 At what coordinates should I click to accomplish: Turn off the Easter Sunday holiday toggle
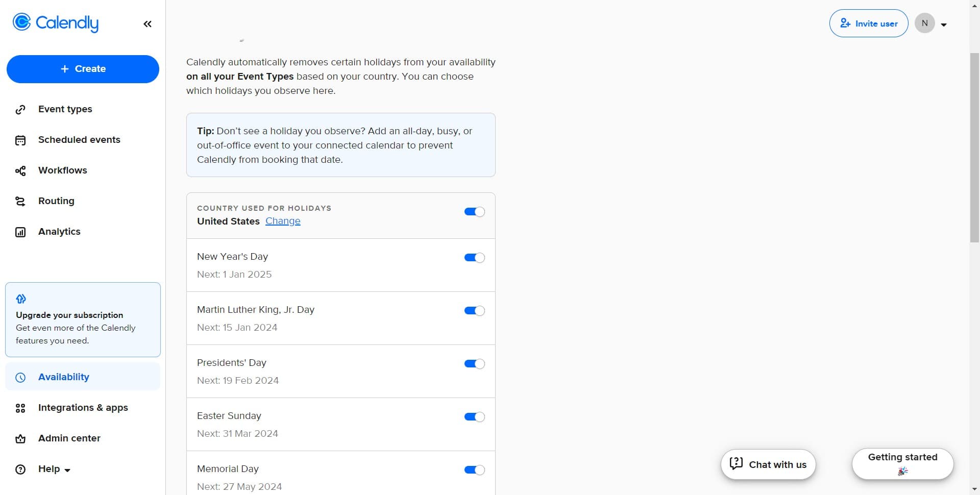[474, 417]
